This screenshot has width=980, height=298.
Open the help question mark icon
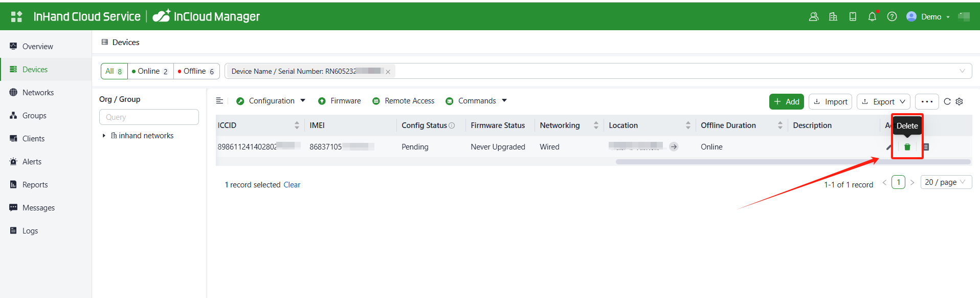(892, 16)
